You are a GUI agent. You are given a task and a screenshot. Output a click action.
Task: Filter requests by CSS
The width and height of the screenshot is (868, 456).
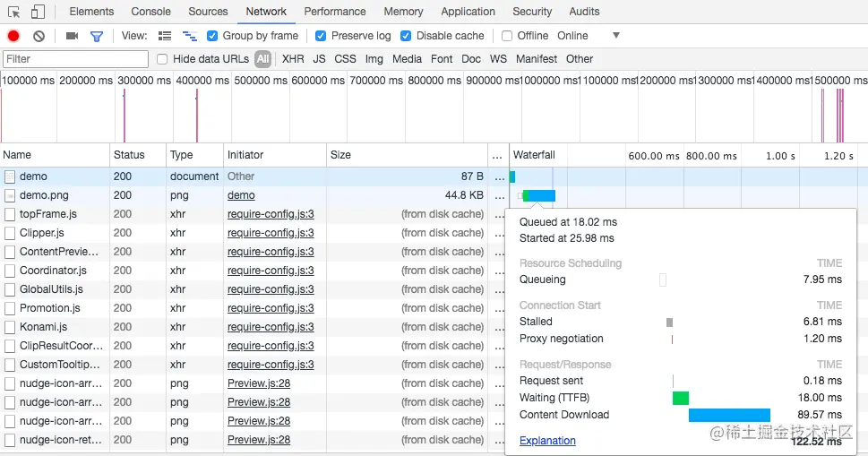(346, 59)
